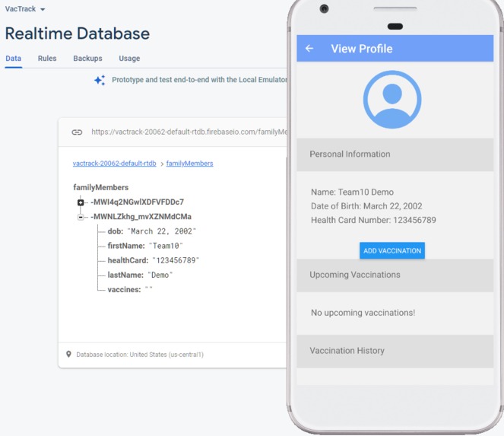Click the lastName key label

(x=125, y=275)
